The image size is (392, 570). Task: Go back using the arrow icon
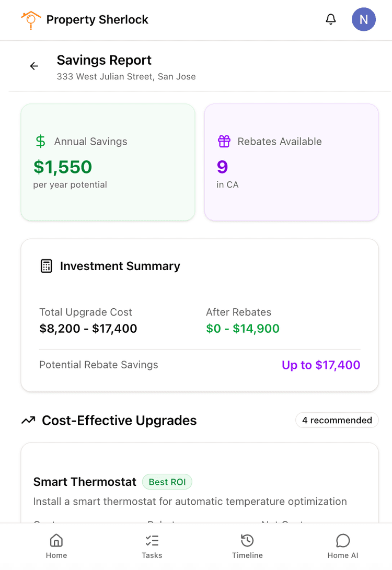point(34,66)
